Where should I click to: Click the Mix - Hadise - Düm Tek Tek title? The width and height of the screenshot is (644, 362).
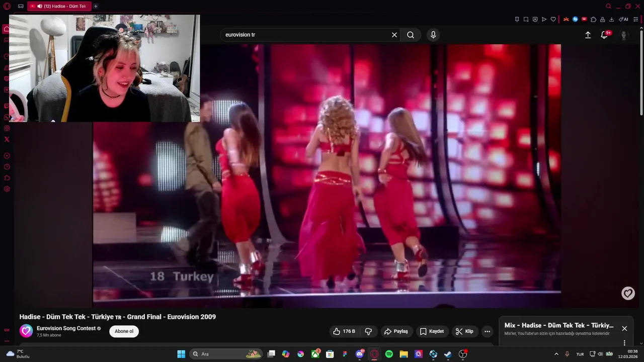pos(559,325)
